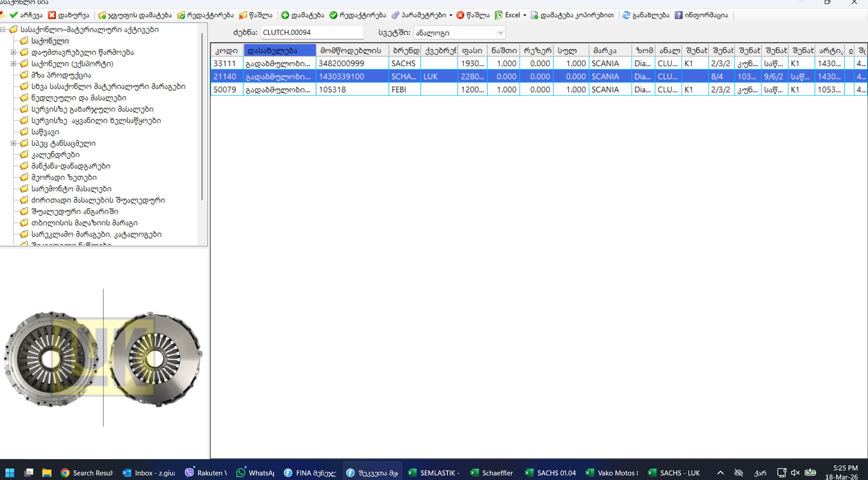The height and width of the screenshot is (480, 868).
Task: Sort by the მარკა column header
Action: coord(610,51)
